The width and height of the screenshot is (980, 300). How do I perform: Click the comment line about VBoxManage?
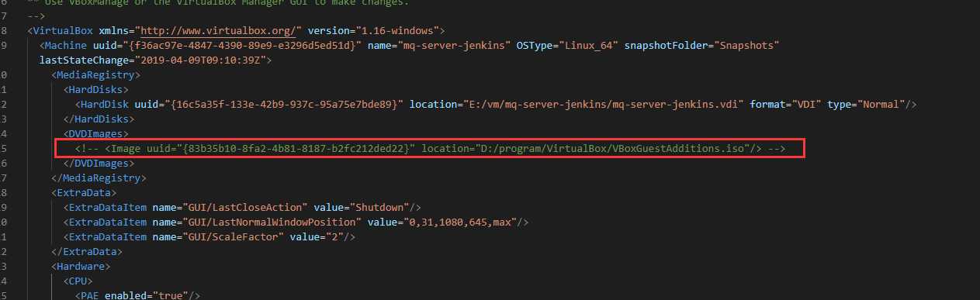[217, 3]
